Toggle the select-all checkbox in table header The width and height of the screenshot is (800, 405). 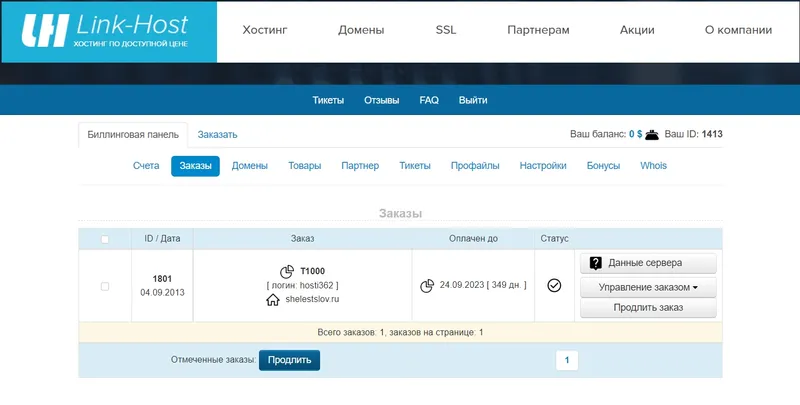105,239
